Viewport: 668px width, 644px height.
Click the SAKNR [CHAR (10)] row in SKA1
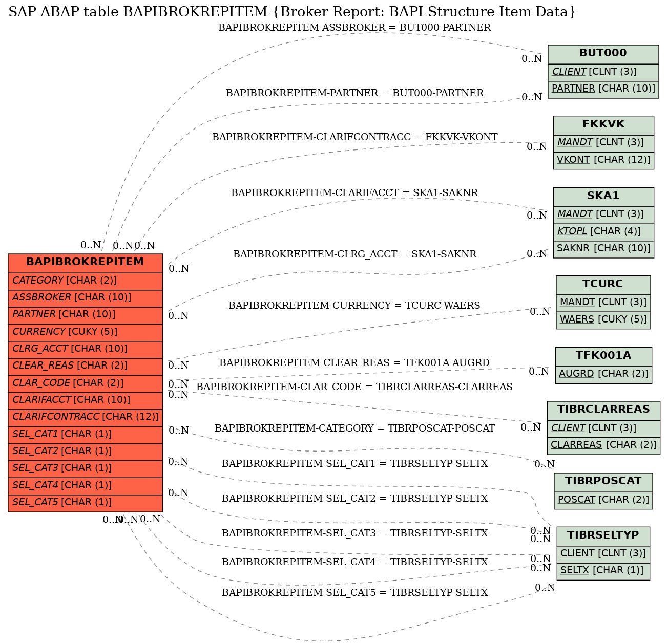pyautogui.click(x=603, y=249)
